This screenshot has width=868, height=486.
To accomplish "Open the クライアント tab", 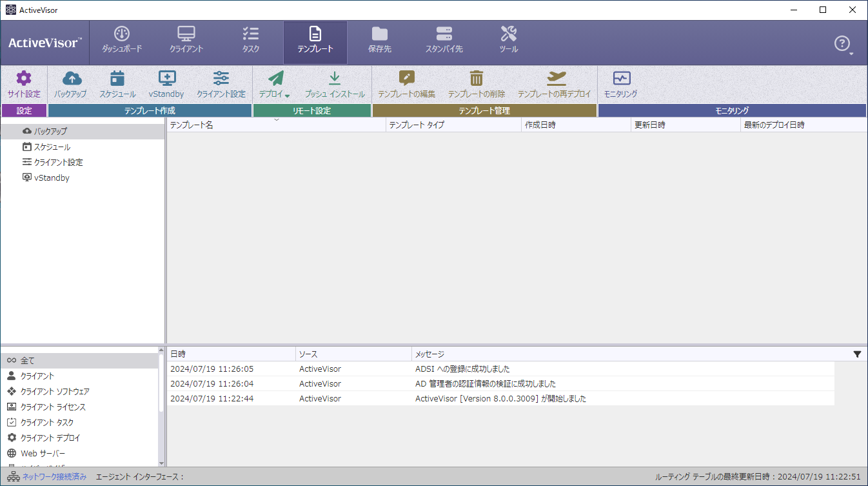I will [186, 41].
